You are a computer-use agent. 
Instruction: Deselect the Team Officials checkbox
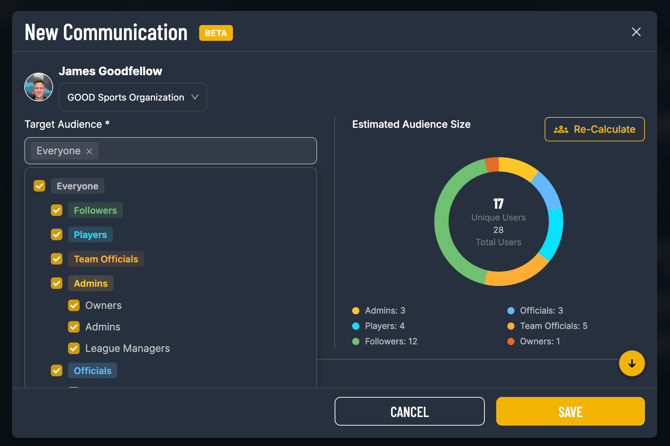[57, 259]
